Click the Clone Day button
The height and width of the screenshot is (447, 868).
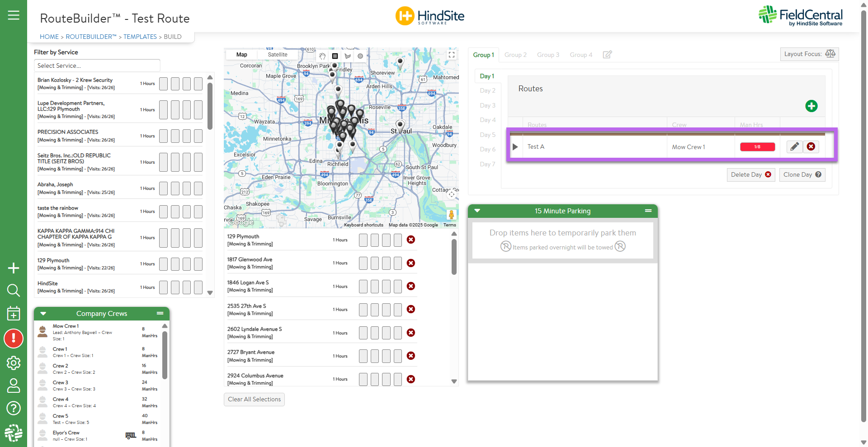(802, 175)
